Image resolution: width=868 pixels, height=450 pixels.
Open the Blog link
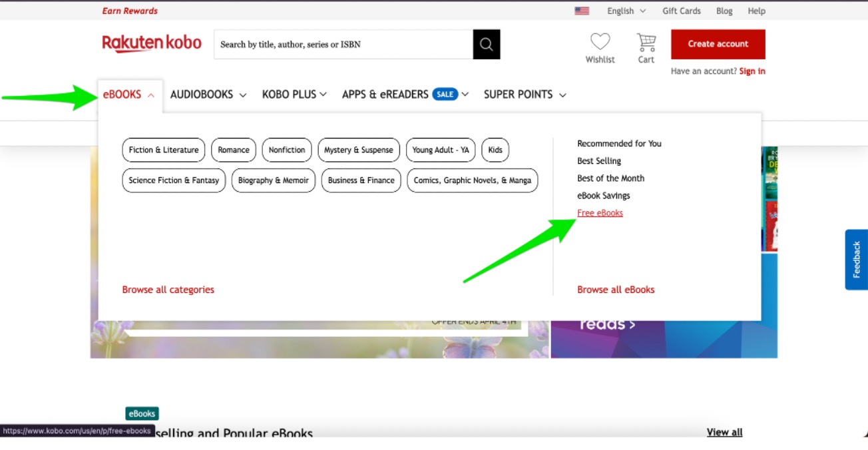(724, 11)
